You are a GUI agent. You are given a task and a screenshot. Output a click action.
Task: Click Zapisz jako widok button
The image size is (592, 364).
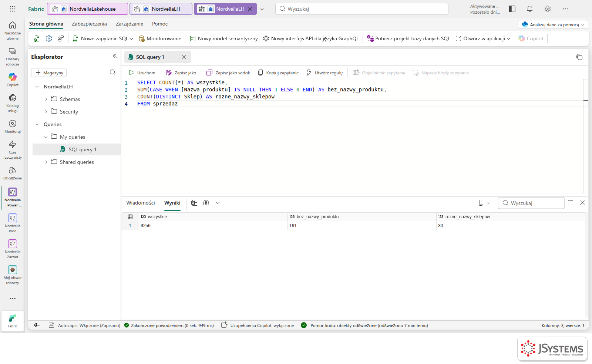click(x=228, y=73)
